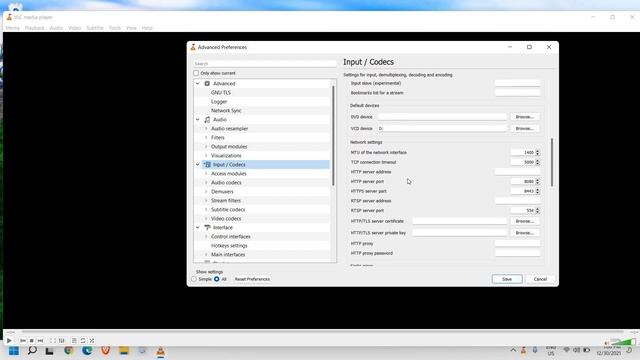This screenshot has height=360, width=640.
Task: Click the Input / Codecs icon in tree
Action: click(207, 164)
